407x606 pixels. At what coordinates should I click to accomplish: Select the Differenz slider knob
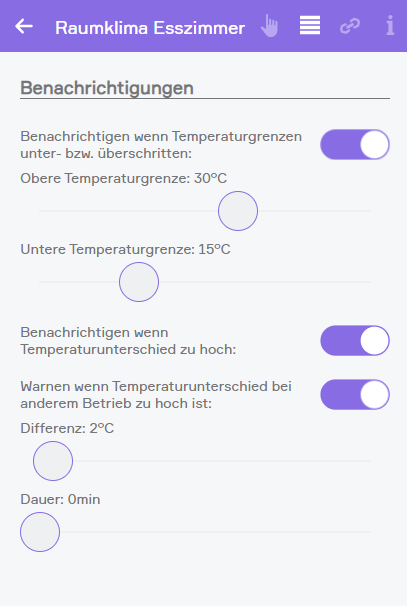[53, 461]
